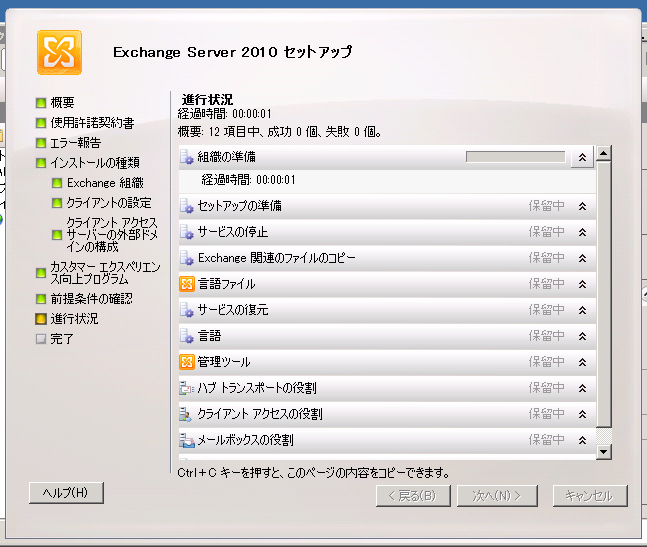The width and height of the screenshot is (647, 547).
Task: Click the indented 経過時間 under 組織の準備
Action: 248,180
